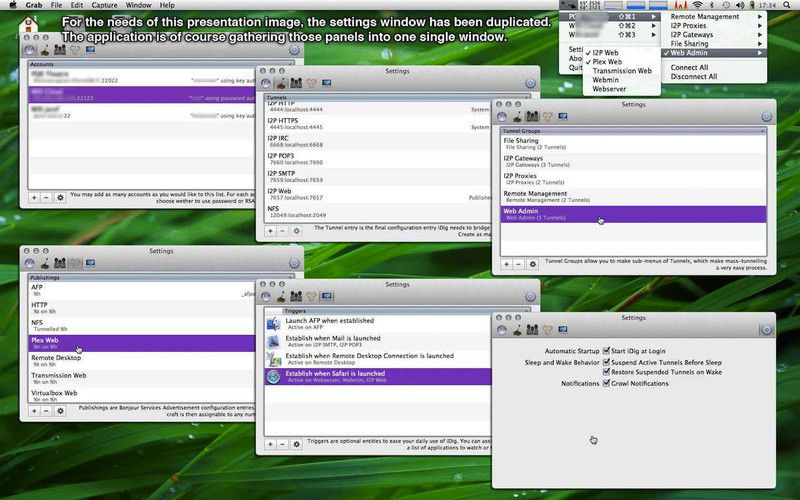Click the general gear icon in the checkbox settings window
This screenshot has width=800, height=500.
pos(766,330)
